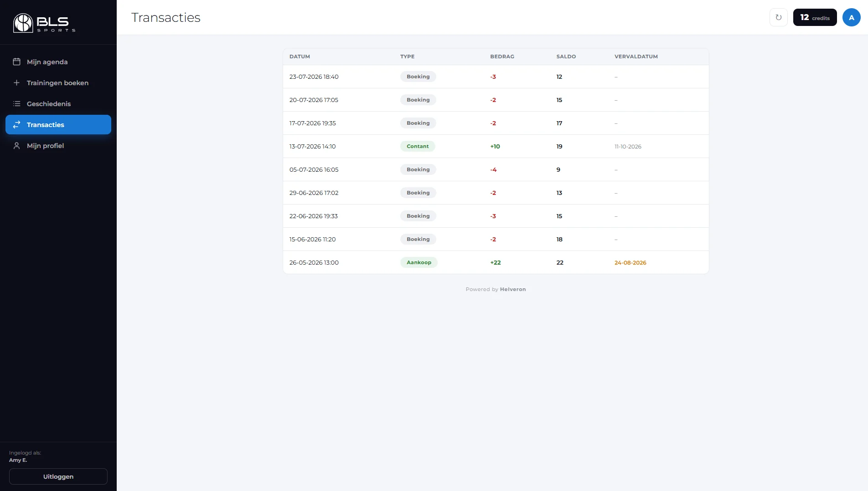The height and width of the screenshot is (491, 868).
Task: Click the expiry date 24-08-2026
Action: coord(630,263)
